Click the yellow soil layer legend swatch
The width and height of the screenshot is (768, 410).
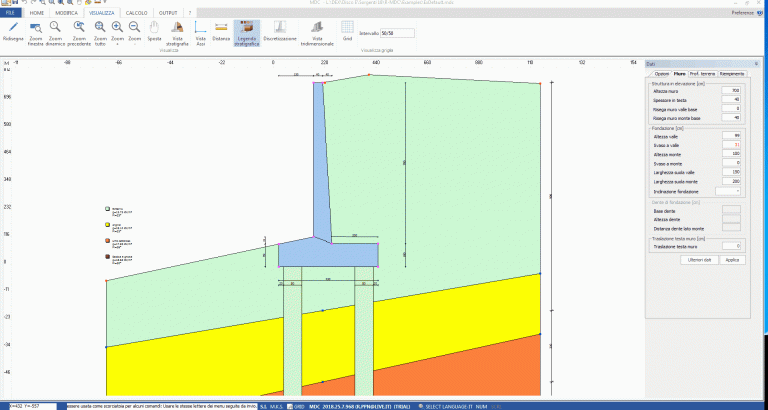[x=108, y=225]
